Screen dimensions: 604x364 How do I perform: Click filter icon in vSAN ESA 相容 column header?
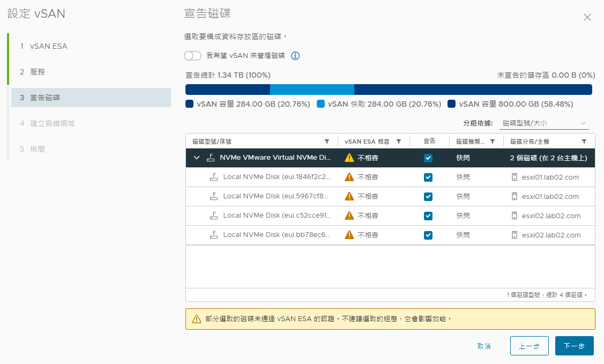pos(399,142)
